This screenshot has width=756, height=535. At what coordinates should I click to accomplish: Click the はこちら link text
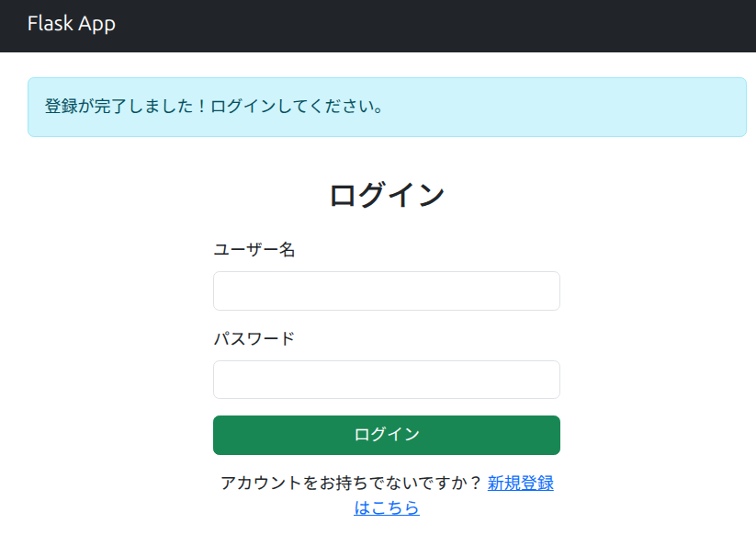tap(387, 507)
